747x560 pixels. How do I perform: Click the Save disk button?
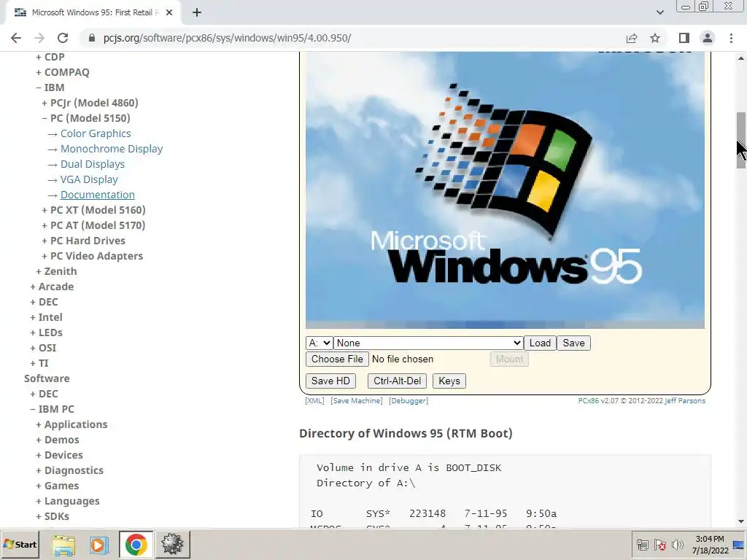[573, 343]
